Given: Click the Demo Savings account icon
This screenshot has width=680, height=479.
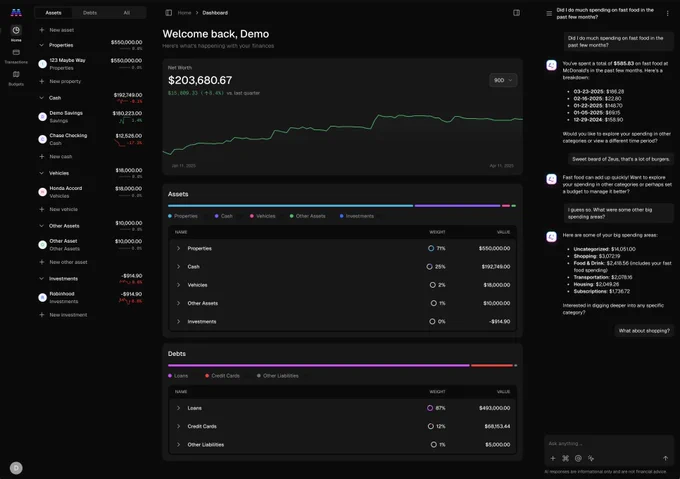Looking at the screenshot, I should tap(42, 117).
